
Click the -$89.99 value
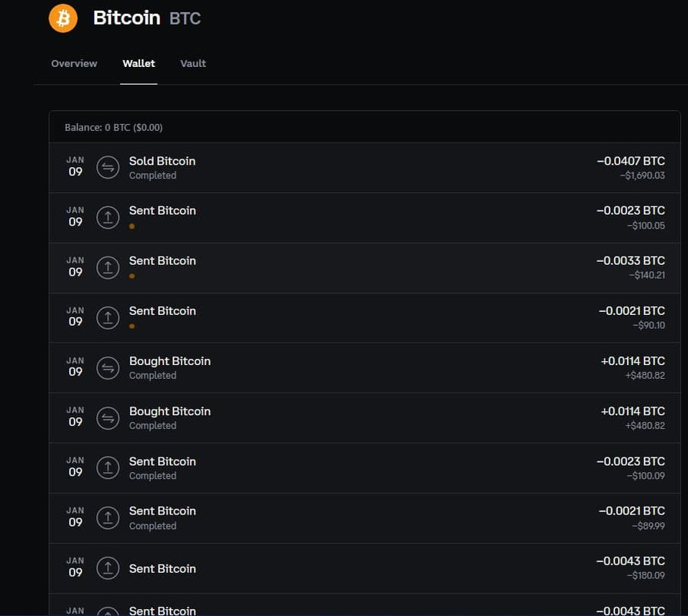pos(649,526)
